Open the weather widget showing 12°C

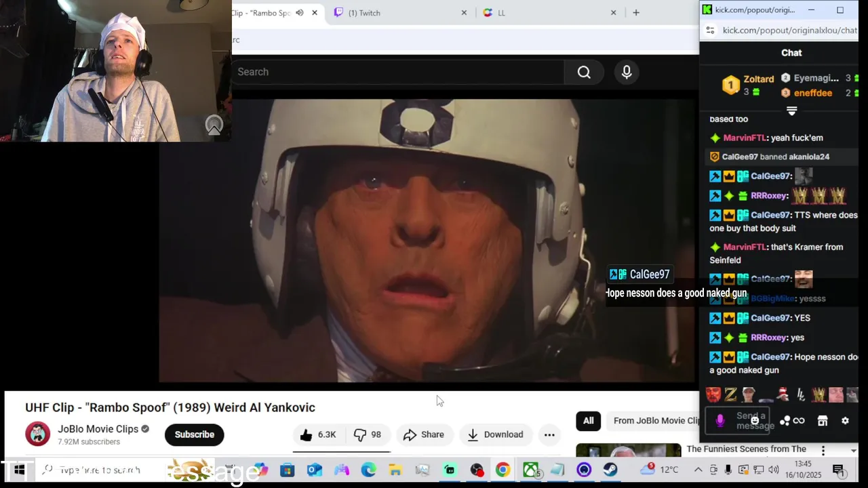point(659,469)
